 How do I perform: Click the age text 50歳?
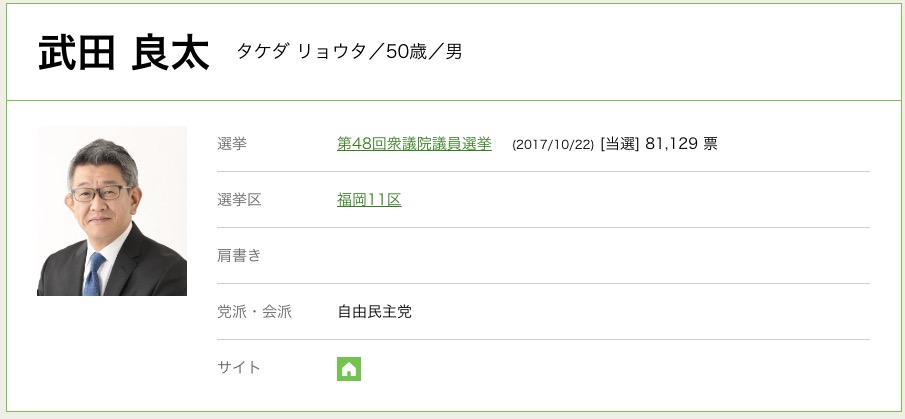407,52
